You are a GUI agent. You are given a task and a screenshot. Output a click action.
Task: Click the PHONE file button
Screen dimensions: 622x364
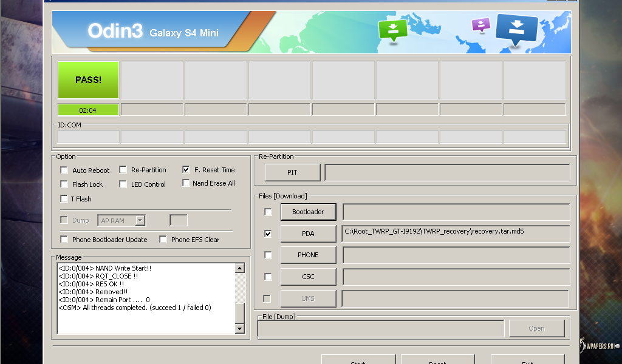click(308, 255)
